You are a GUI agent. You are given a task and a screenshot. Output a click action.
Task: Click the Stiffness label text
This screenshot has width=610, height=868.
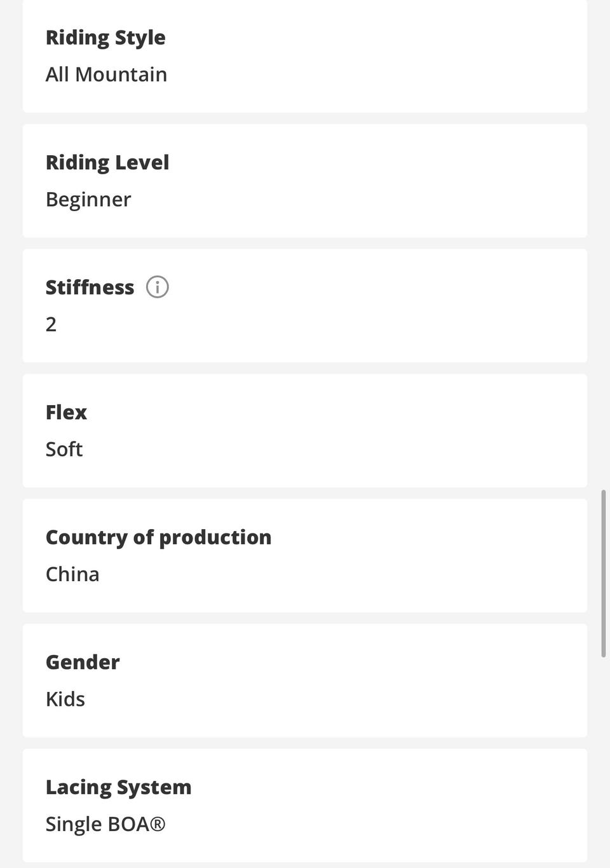90,287
